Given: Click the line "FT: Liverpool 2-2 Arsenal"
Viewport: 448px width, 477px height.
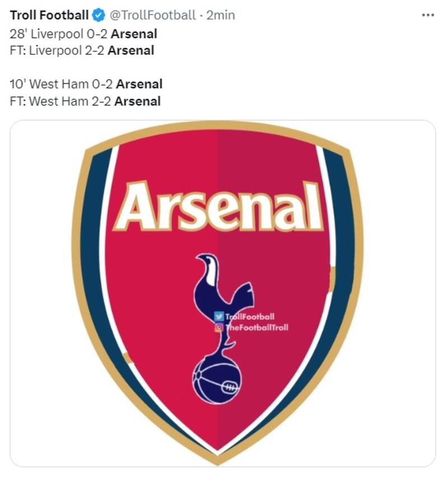Looking at the screenshot, I should tap(82, 50).
